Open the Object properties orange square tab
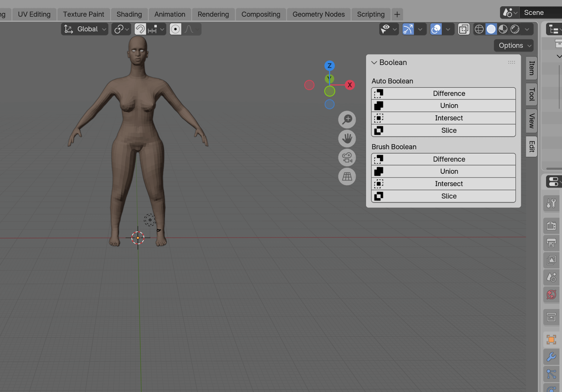Image resolution: width=562 pixels, height=392 pixels. tap(551, 339)
